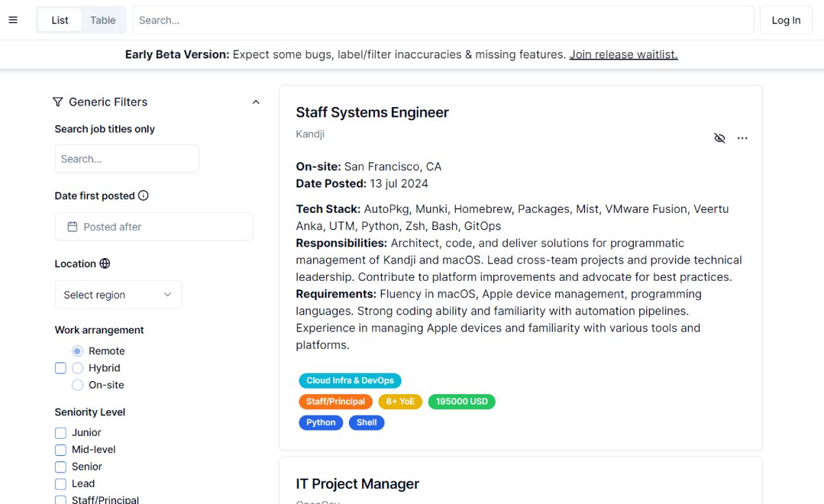Click the Kandji company name
The height and width of the screenshot is (504, 824).
[x=310, y=134]
